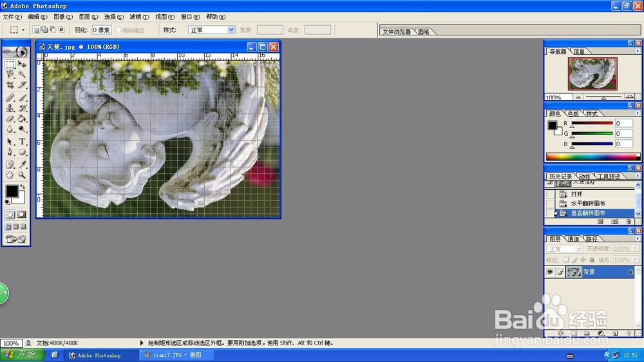This screenshot has width=644, height=362.
Task: Choose Add to selection mode option
Action: [x=44, y=30]
